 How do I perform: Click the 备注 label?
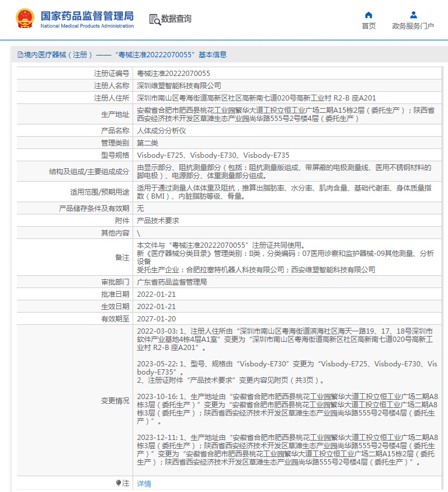pyautogui.click(x=122, y=257)
